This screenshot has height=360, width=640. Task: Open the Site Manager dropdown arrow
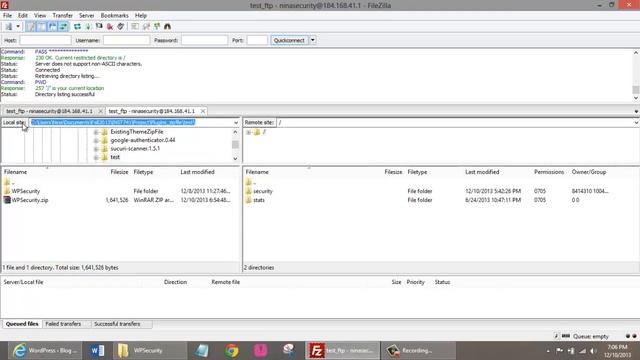[x=18, y=27]
